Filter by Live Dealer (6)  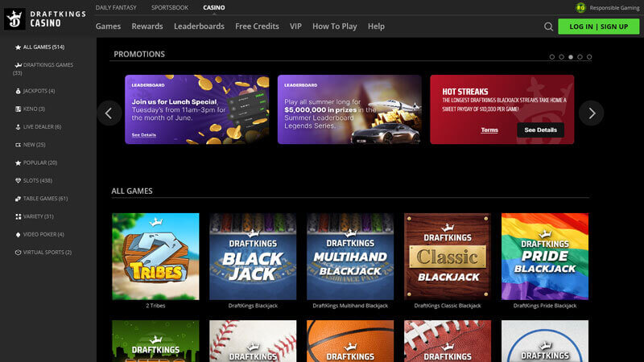coord(42,127)
